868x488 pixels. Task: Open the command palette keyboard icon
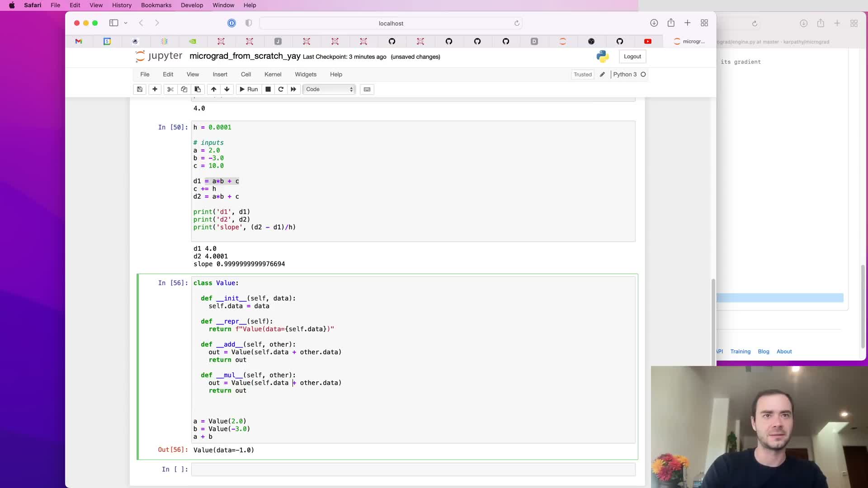click(367, 89)
